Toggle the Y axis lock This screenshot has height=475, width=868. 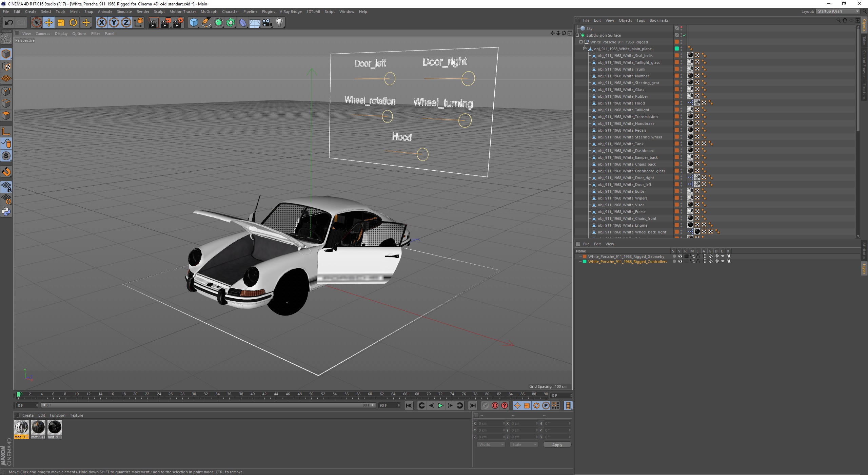(x=114, y=23)
